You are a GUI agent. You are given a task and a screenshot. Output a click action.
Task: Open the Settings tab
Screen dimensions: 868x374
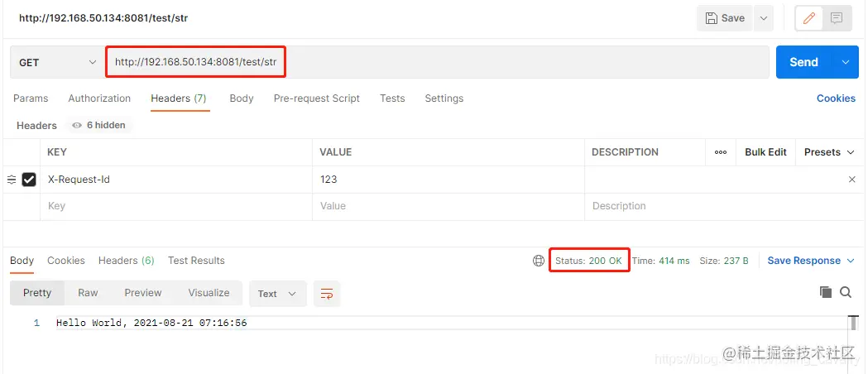click(x=444, y=98)
